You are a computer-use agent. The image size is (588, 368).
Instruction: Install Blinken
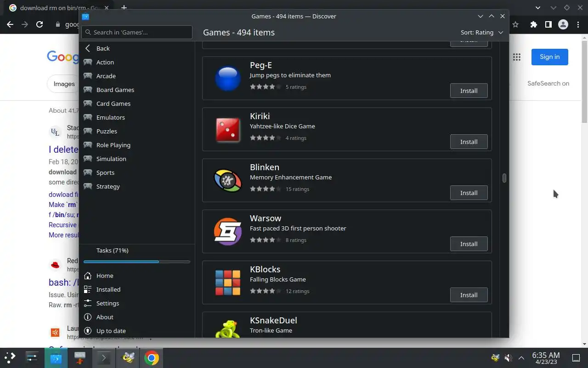coord(469,193)
